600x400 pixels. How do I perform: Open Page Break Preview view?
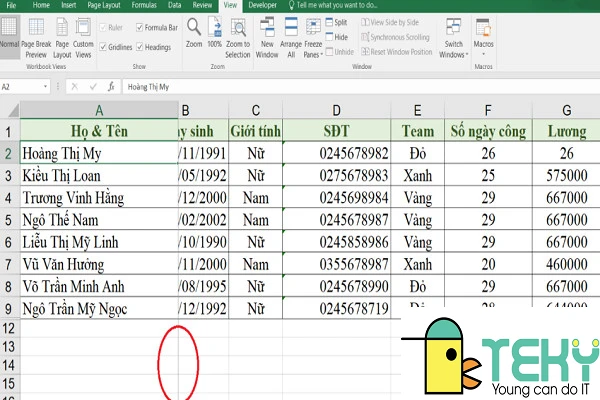[x=36, y=38]
